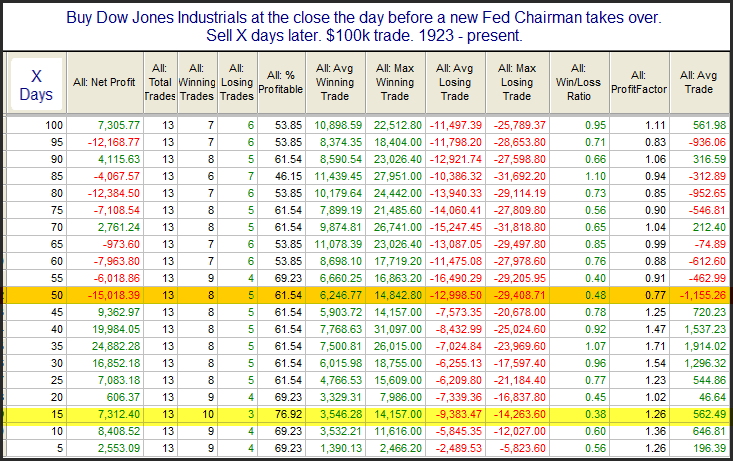Click the 76.92 percent profitable cell
Screen dimensions: 733x461
pyautogui.click(x=288, y=414)
